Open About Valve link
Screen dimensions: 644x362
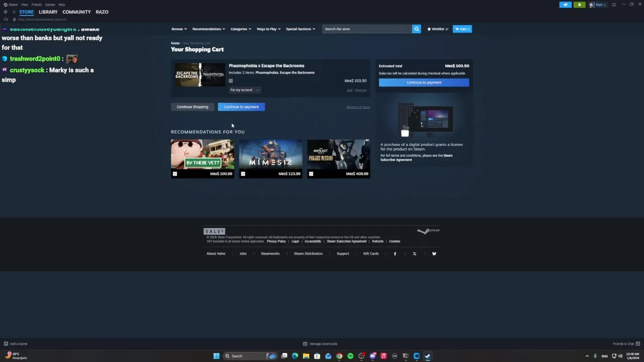[216, 254]
